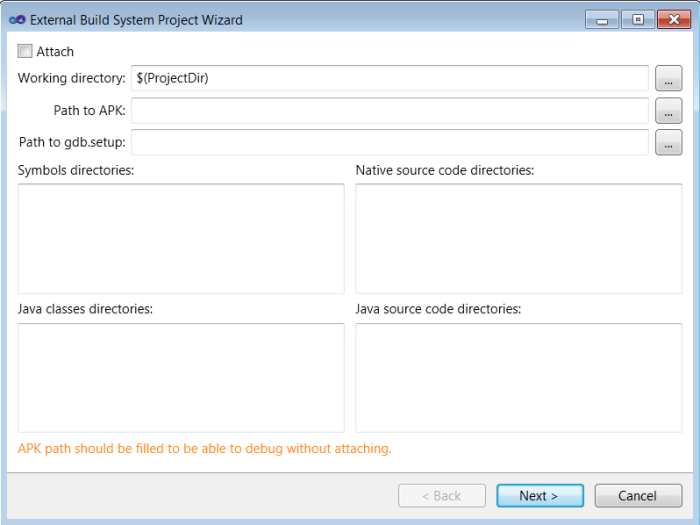Click into the Working directory field
This screenshot has height=525, width=700.
390,78
